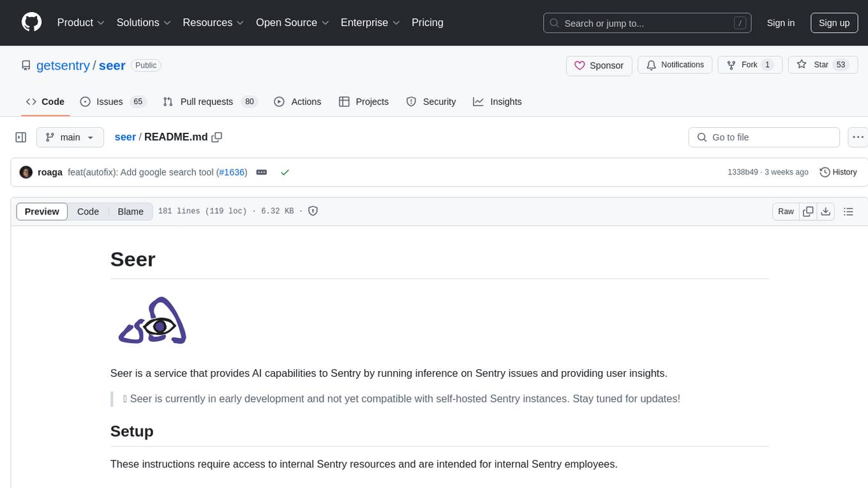Screen dimensions: 868x488
Task: Open the seer breadcrumb folder
Action: [125, 137]
